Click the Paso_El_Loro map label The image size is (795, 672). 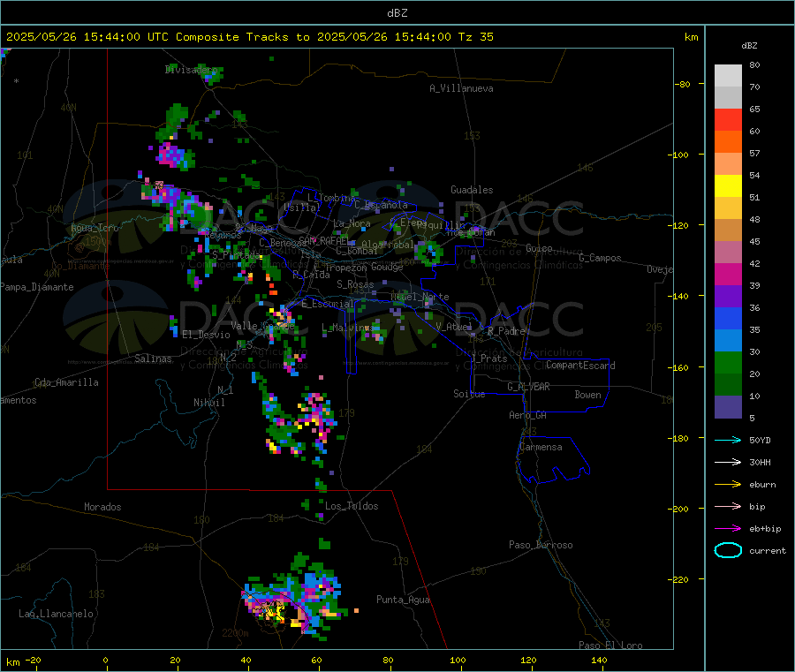coord(610,646)
